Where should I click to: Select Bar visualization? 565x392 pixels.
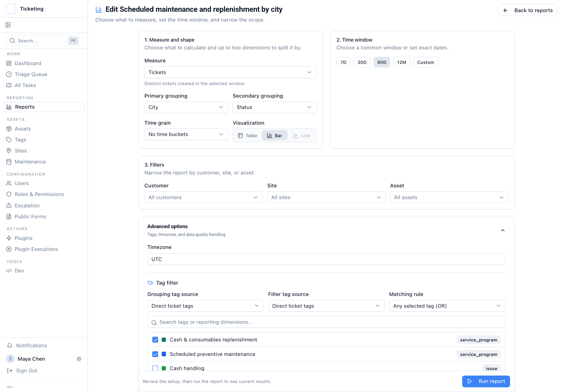coord(275,136)
